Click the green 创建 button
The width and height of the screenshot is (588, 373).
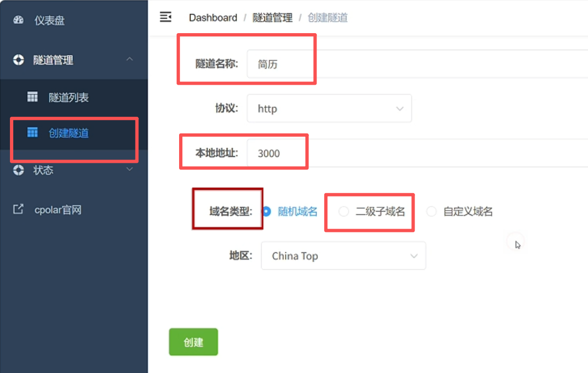pyautogui.click(x=193, y=342)
